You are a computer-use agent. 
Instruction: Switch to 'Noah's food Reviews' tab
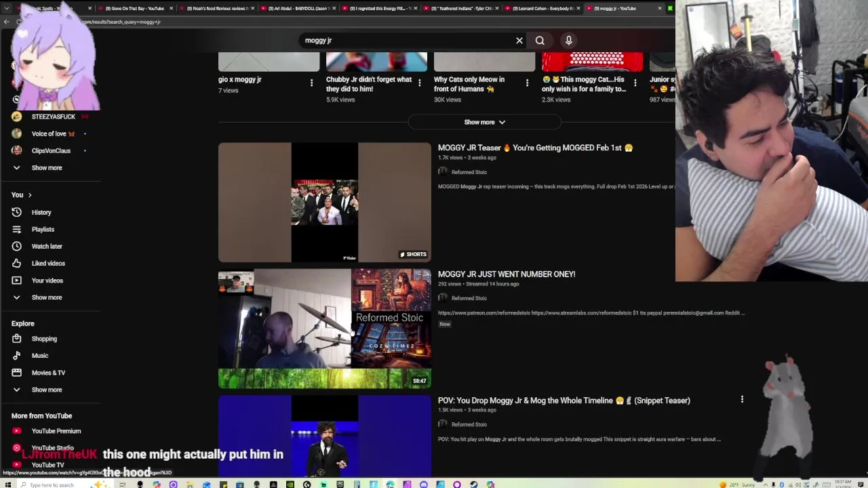pyautogui.click(x=218, y=8)
